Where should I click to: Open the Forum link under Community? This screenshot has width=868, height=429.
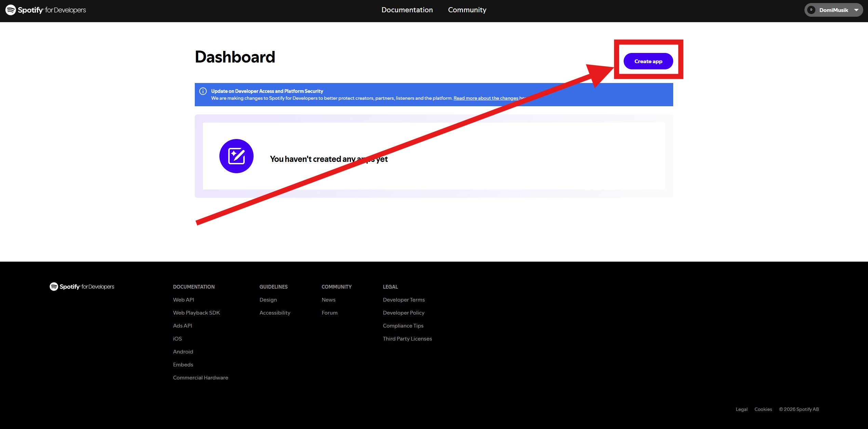point(329,313)
